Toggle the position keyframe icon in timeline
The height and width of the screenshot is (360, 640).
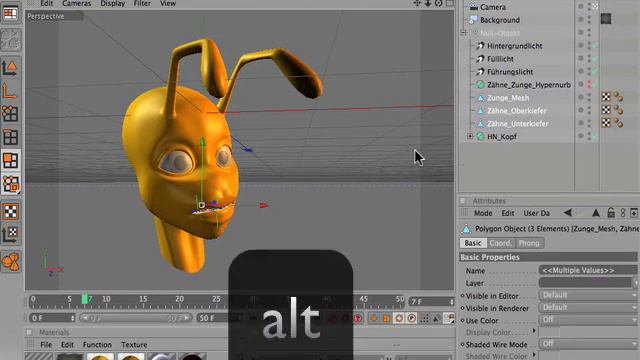pos(374,318)
